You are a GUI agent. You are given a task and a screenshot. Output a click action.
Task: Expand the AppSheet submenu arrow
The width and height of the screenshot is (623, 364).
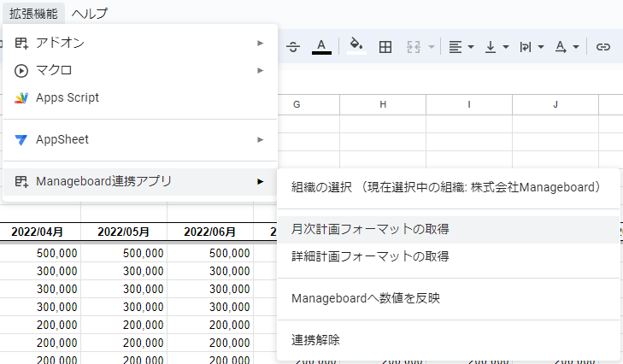point(261,140)
